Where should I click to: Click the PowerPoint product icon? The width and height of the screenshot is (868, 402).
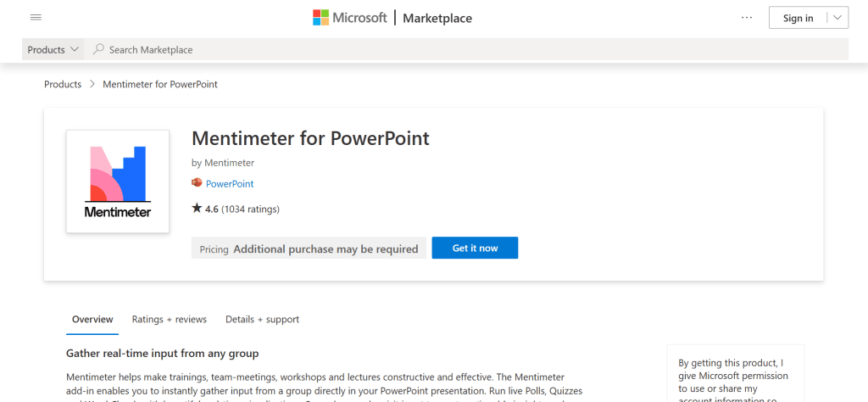(197, 183)
